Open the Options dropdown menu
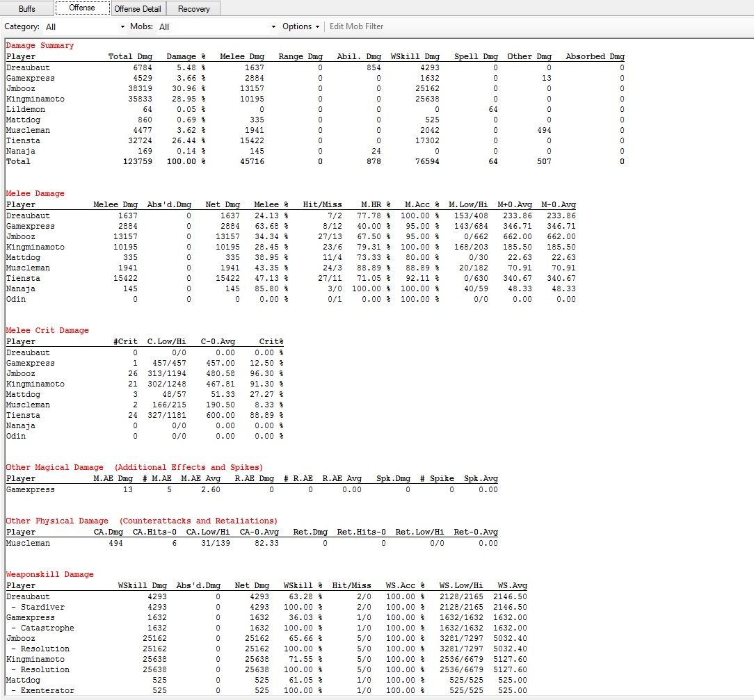Viewport: 754px width, 700px height. pos(300,26)
